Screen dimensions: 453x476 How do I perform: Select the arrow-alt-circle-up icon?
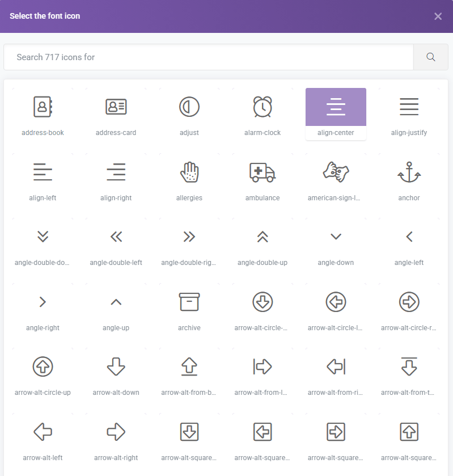[x=43, y=367]
